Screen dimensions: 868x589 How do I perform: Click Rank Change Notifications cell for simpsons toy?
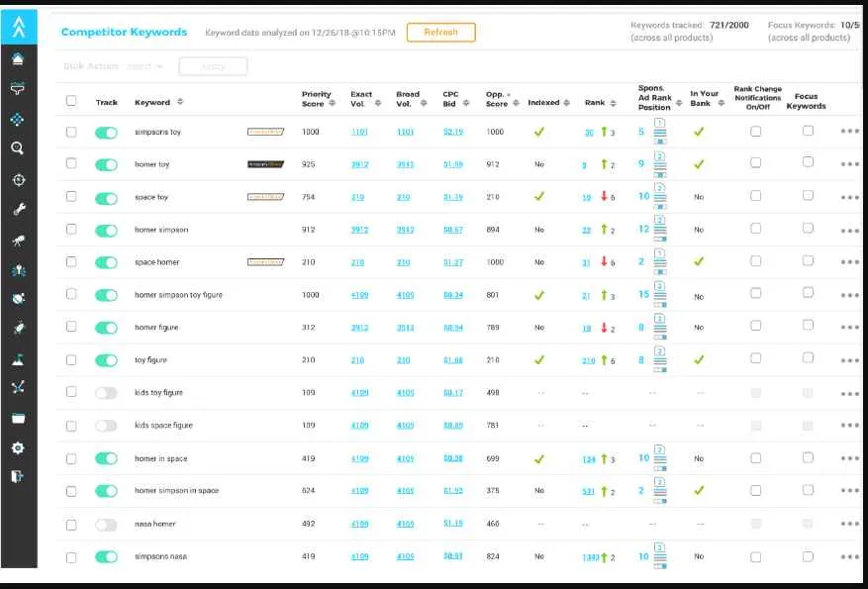point(755,132)
